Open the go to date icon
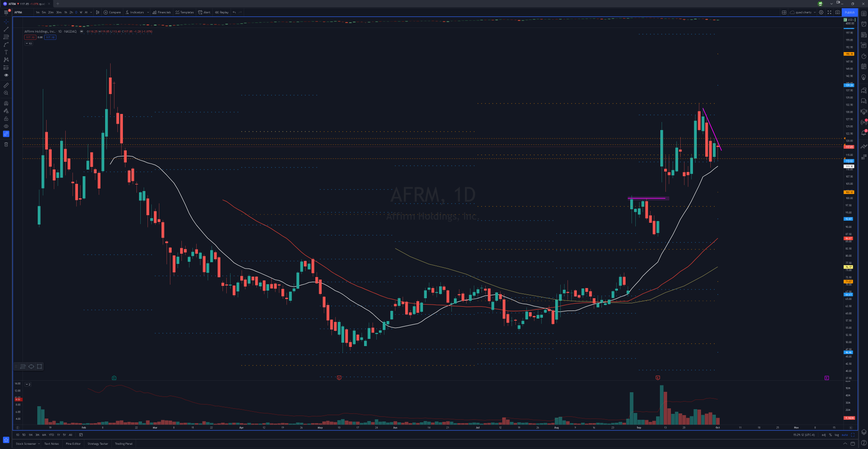 pyautogui.click(x=81, y=435)
